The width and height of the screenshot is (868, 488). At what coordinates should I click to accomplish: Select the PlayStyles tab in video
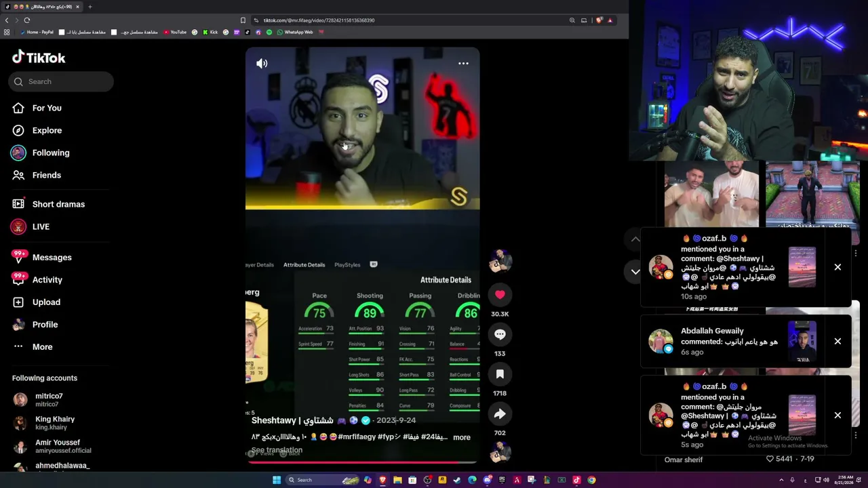pyautogui.click(x=347, y=265)
